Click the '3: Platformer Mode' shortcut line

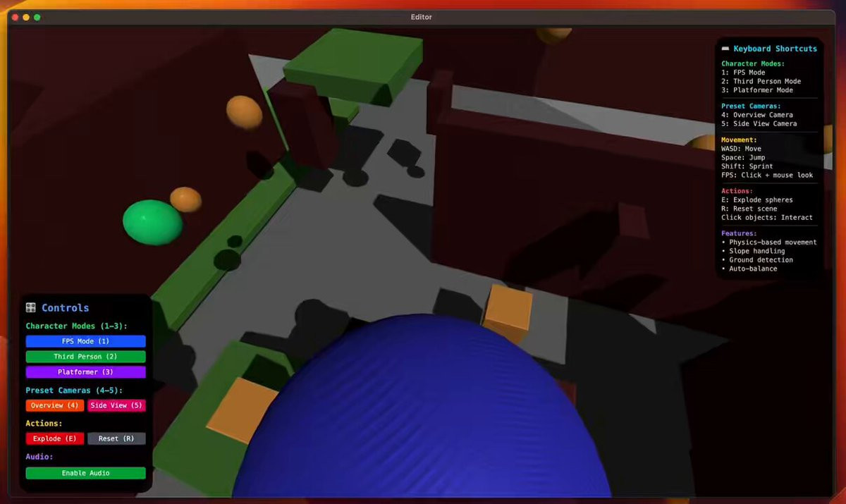[757, 90]
